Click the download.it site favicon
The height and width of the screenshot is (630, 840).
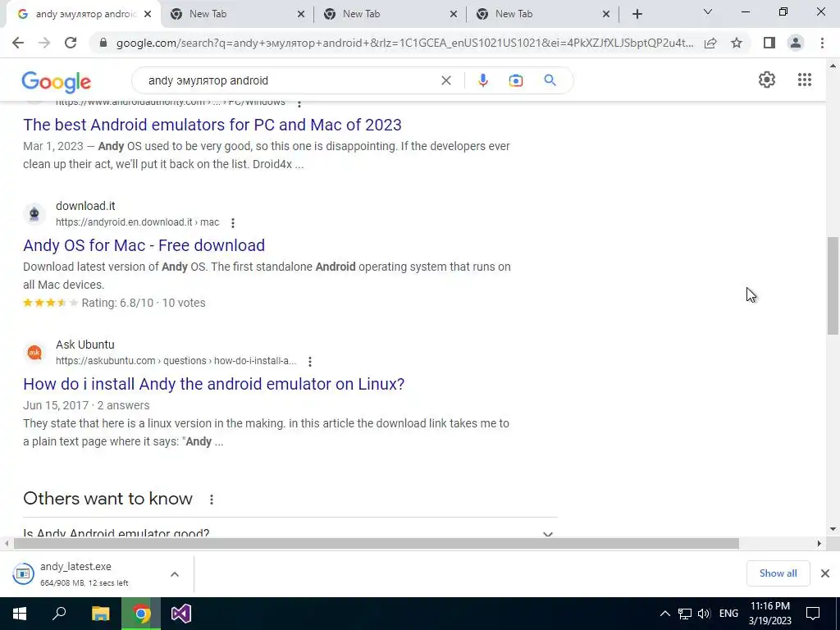coord(34,214)
